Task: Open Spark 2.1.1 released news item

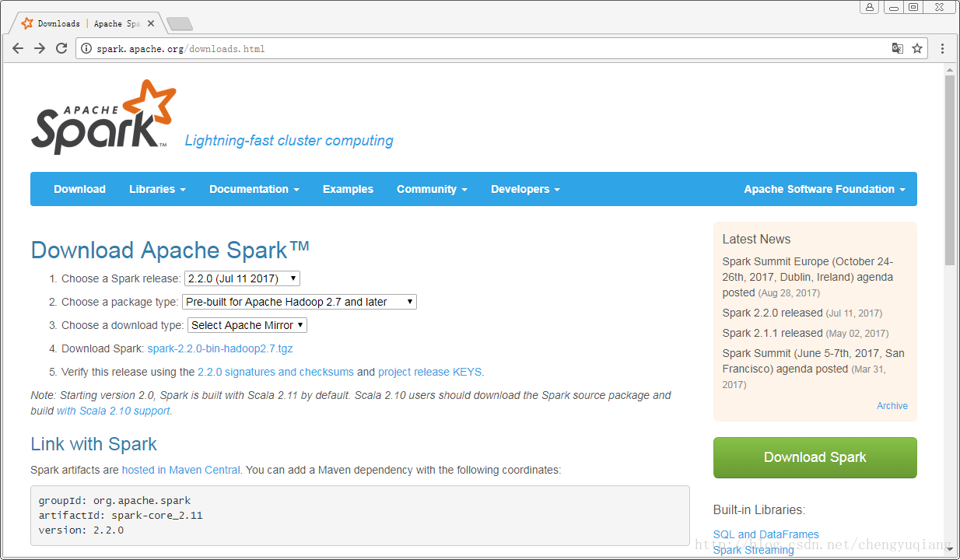Action: [772, 333]
